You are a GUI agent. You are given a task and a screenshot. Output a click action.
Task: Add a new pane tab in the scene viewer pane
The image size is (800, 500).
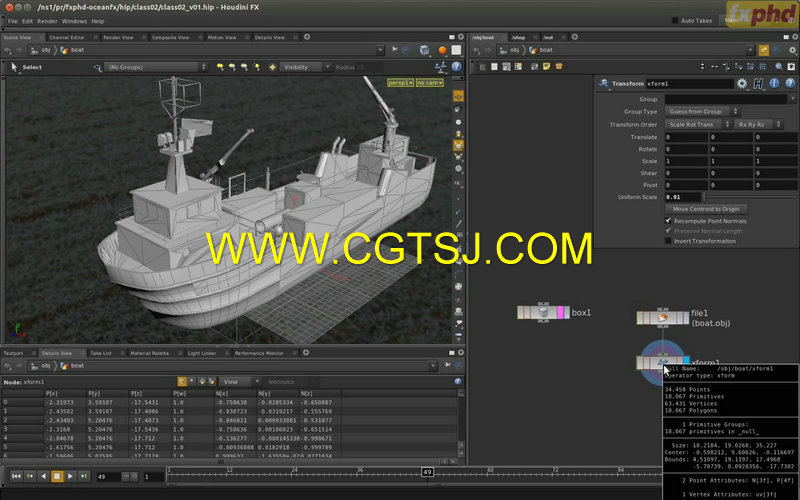pyautogui.click(x=307, y=37)
